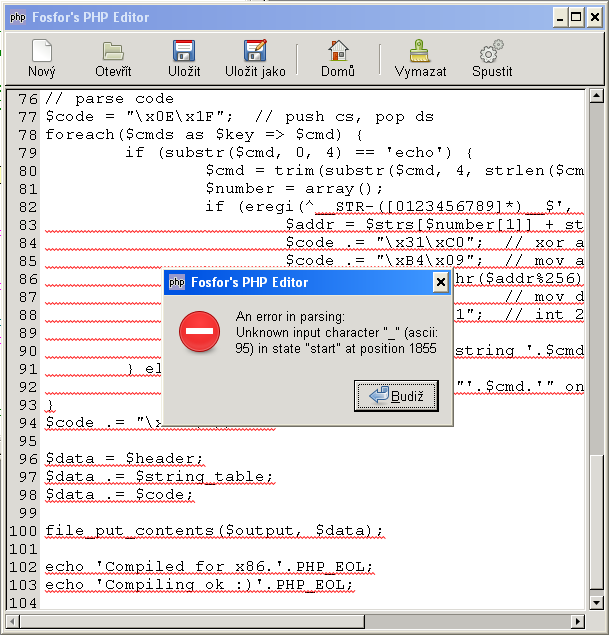Click the '$data .= $string_table;' line
Image resolution: width=609 pixels, height=635 pixels.
coord(159,476)
